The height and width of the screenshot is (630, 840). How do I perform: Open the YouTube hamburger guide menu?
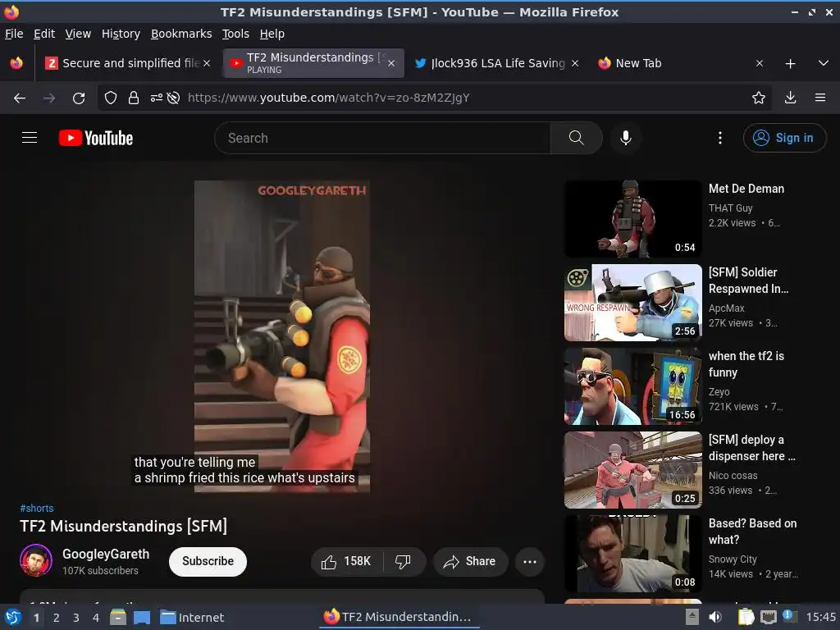30,138
